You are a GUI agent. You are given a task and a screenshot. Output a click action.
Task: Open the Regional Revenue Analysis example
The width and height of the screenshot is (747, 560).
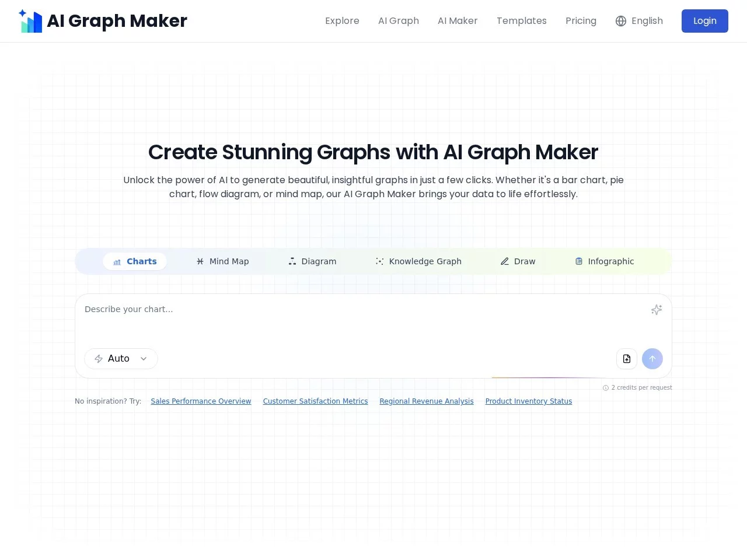pos(427,401)
